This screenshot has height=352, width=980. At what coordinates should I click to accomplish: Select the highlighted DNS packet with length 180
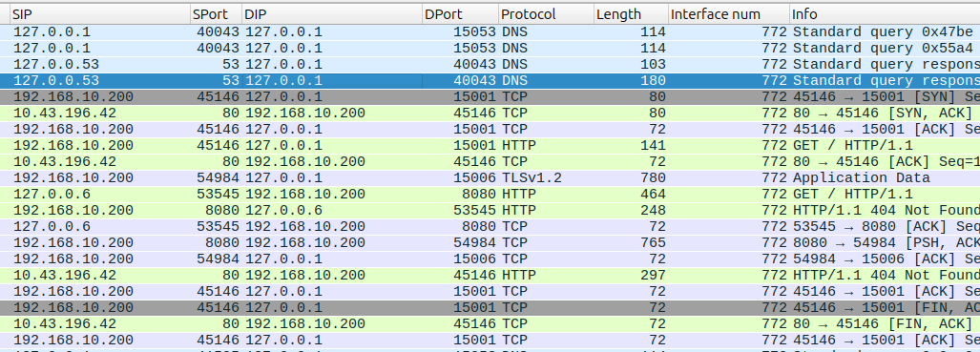(490, 81)
